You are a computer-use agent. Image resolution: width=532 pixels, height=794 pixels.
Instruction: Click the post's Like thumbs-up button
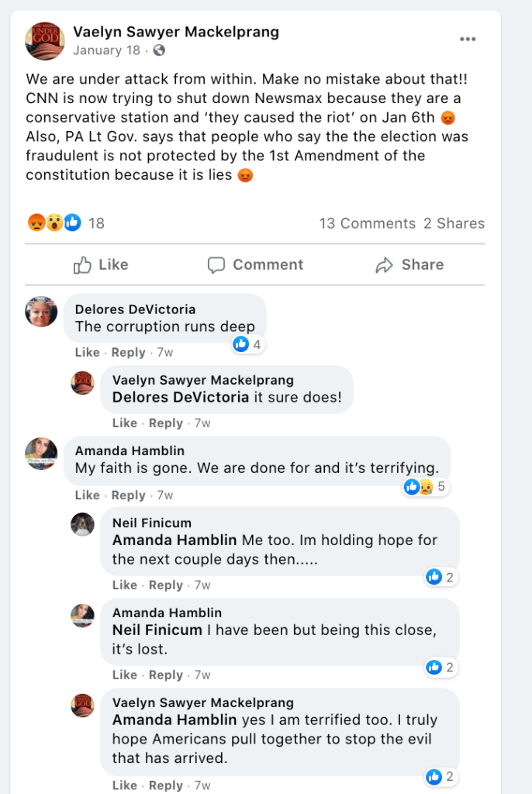tap(101, 265)
